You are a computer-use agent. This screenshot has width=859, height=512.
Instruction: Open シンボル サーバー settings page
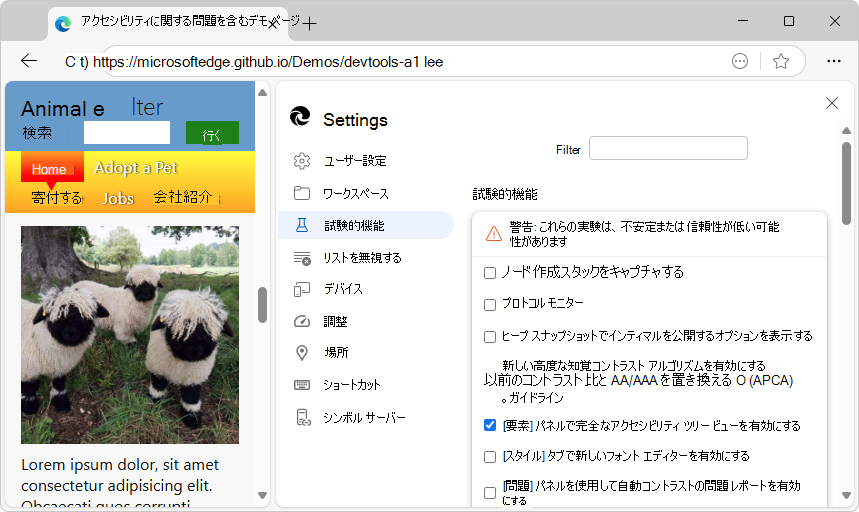point(365,417)
